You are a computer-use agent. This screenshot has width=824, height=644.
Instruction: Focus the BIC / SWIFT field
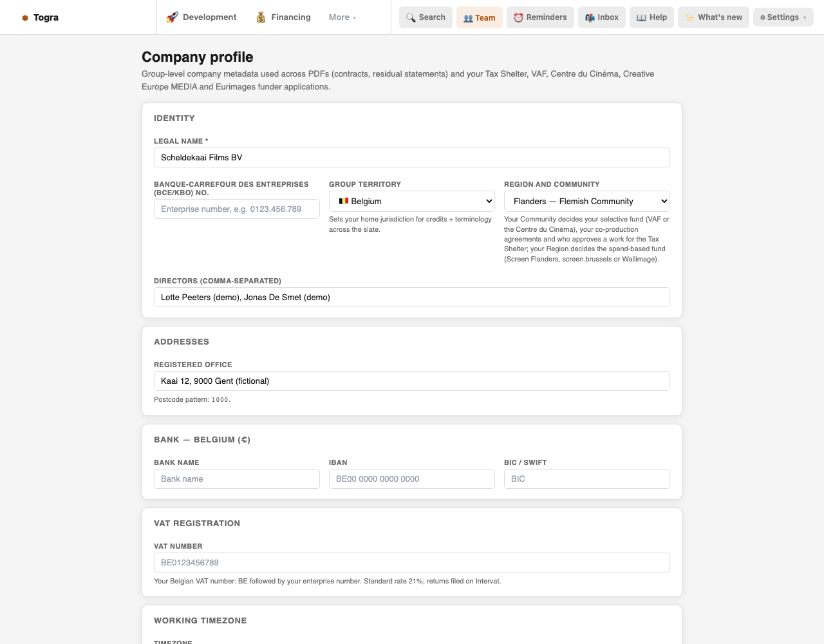point(587,479)
